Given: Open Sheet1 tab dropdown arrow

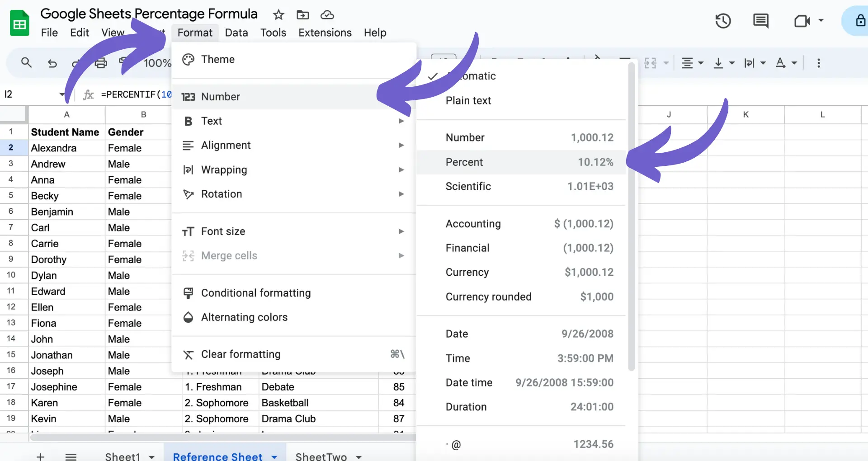Looking at the screenshot, I should pyautogui.click(x=152, y=457).
